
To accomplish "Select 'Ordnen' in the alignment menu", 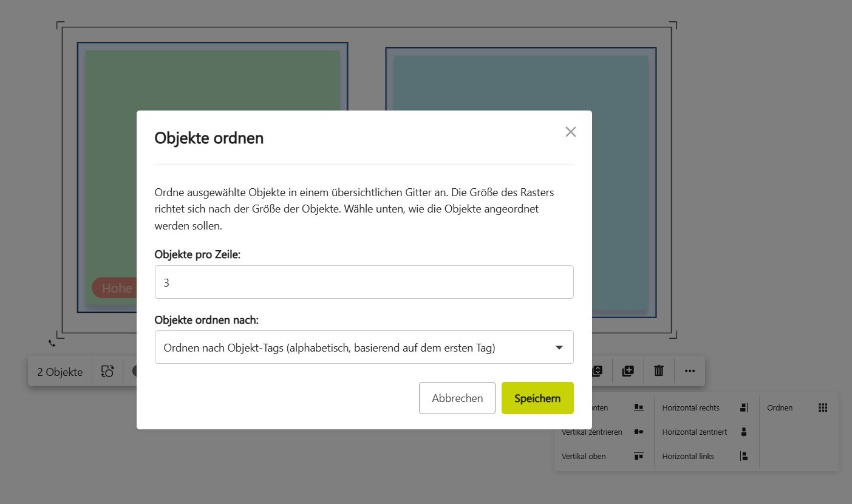I will tap(780, 407).
